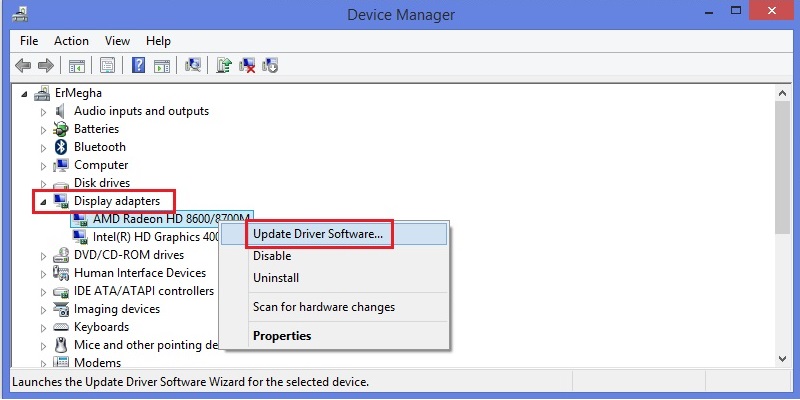Open the File menu
Viewport: 800px width, 400px height.
click(29, 41)
